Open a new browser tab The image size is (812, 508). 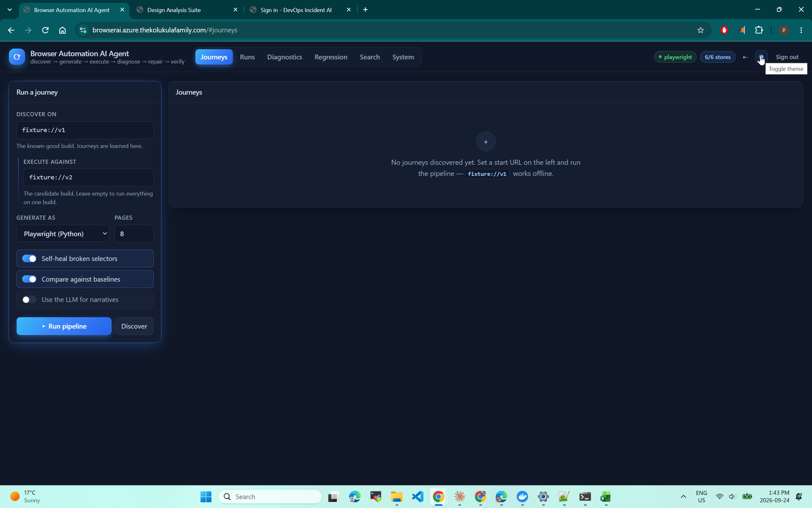(365, 10)
